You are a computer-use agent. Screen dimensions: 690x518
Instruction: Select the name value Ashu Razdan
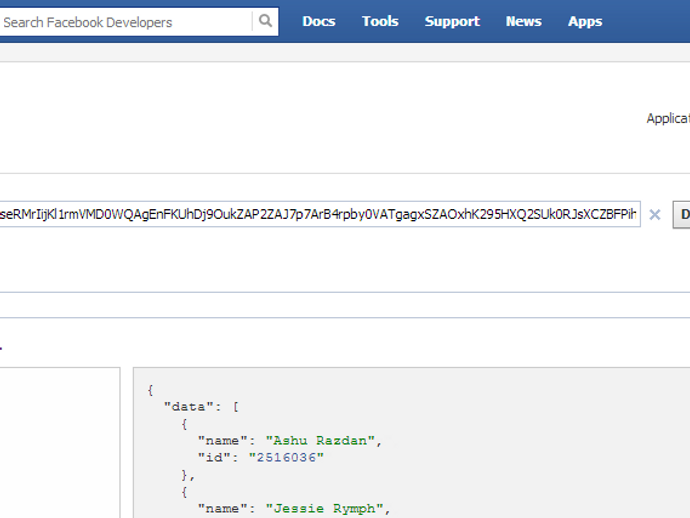tap(323, 440)
